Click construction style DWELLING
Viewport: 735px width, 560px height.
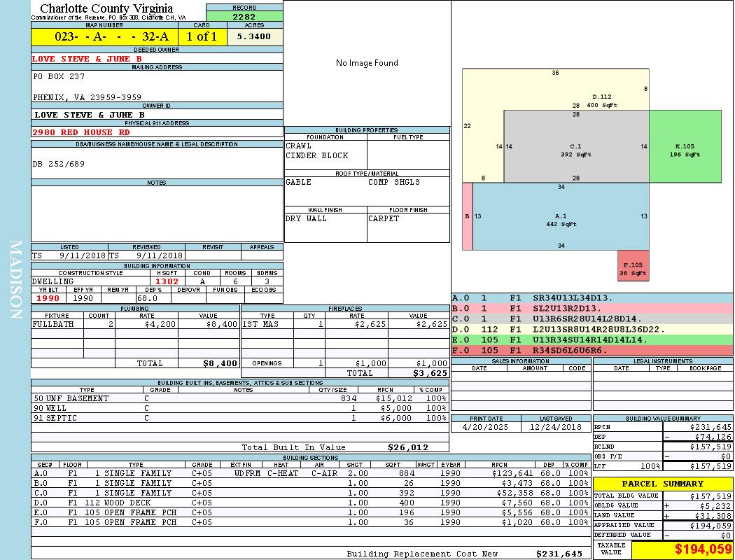53,281
